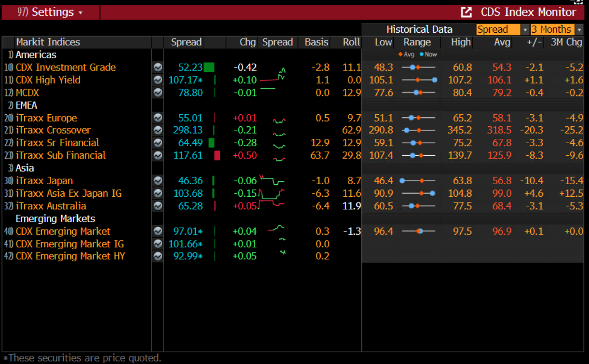Open chart icon for CDX High Yield
The height and width of the screenshot is (364, 589).
point(158,80)
